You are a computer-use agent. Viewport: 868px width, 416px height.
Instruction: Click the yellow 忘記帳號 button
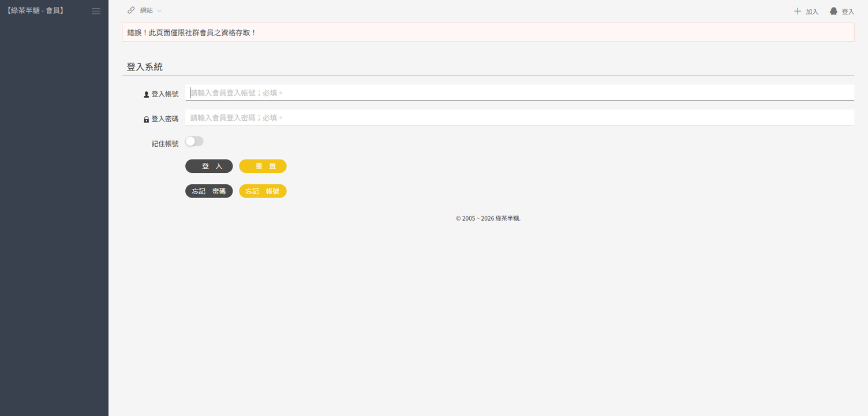(x=263, y=191)
